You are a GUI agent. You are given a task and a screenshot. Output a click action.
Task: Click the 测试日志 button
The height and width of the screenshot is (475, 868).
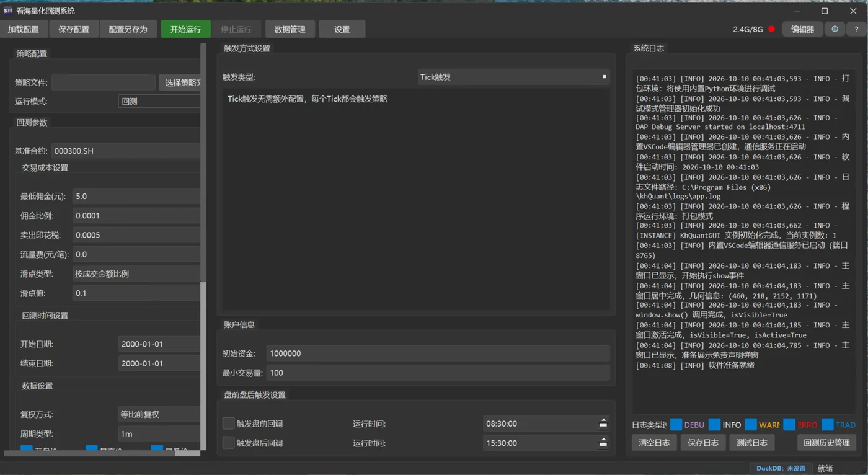pos(751,442)
